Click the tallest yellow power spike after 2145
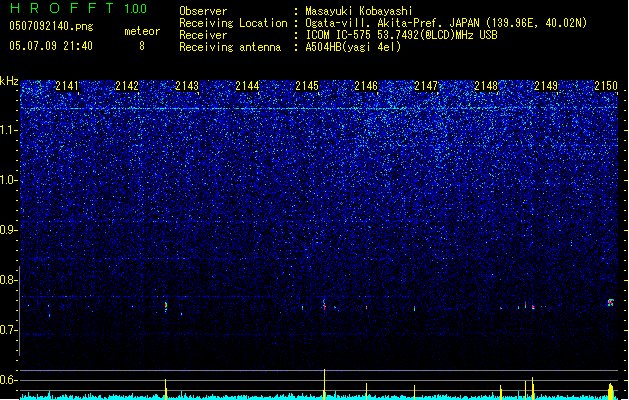Viewport: 629px width, 400px height. click(x=324, y=384)
